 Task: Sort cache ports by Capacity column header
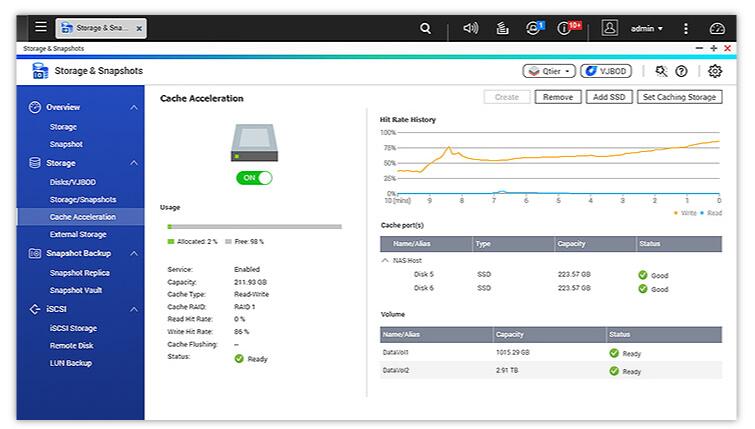click(x=595, y=244)
